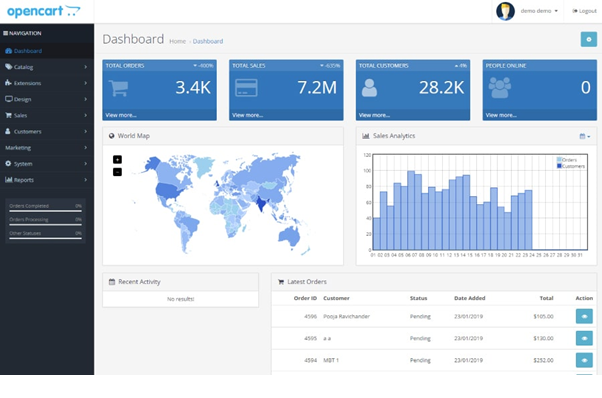Open the Design menu label
This screenshot has width=602, height=398.
click(22, 99)
